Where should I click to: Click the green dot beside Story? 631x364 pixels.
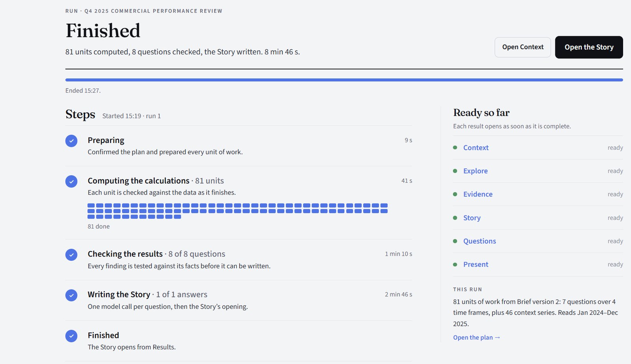pyautogui.click(x=455, y=218)
